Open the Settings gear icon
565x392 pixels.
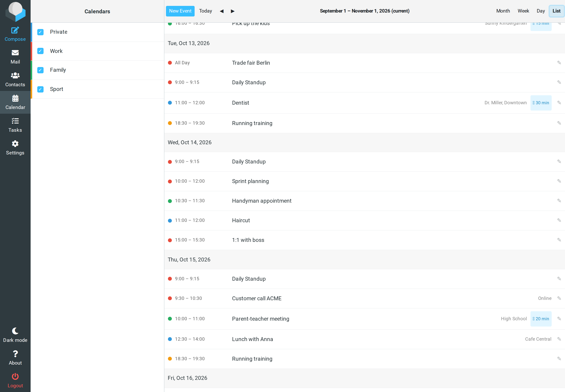click(15, 144)
